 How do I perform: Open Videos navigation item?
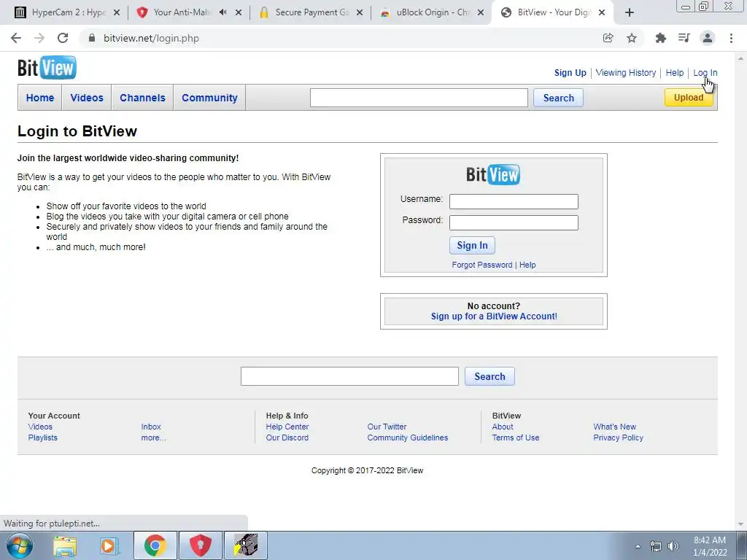(x=87, y=98)
